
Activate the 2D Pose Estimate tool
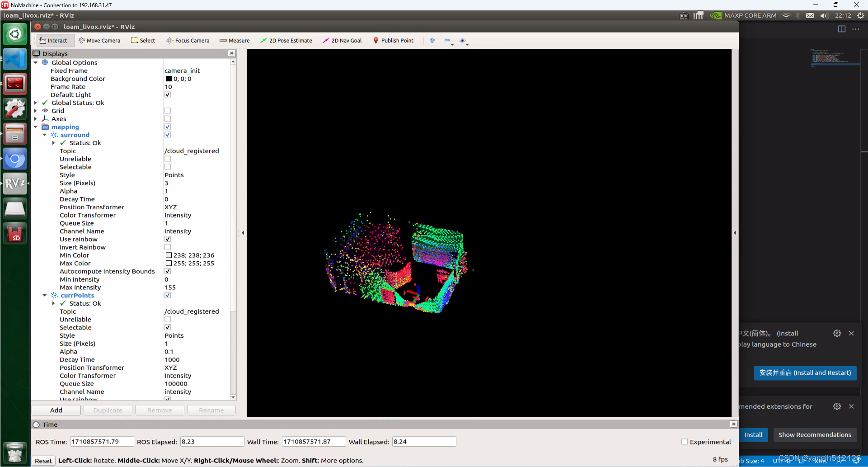(286, 41)
